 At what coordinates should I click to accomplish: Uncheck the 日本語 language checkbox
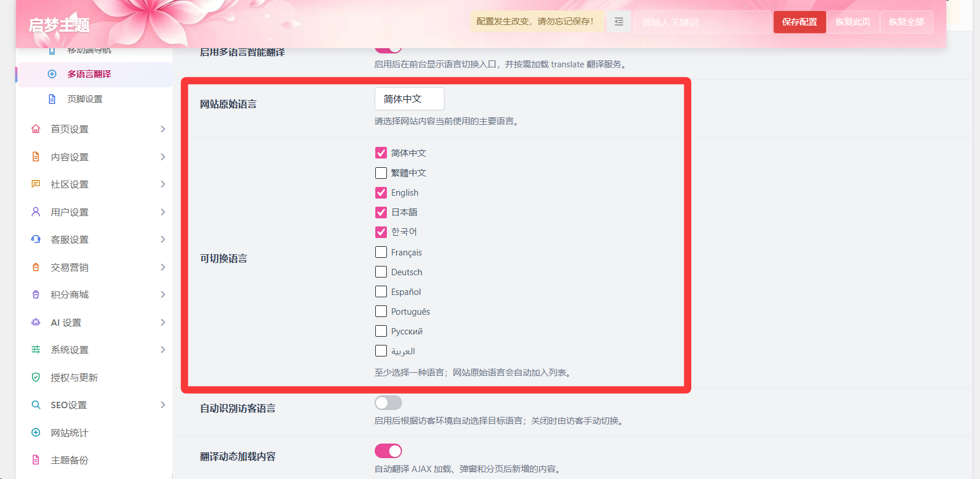click(x=381, y=213)
